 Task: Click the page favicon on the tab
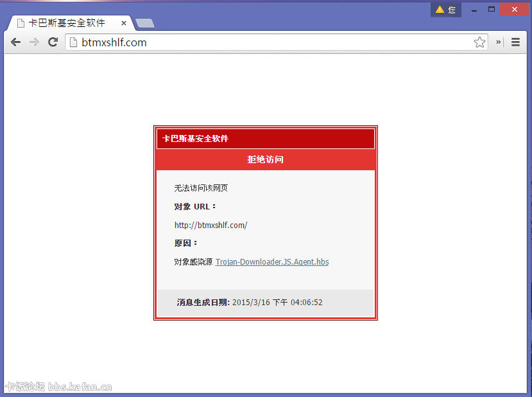tap(21, 23)
